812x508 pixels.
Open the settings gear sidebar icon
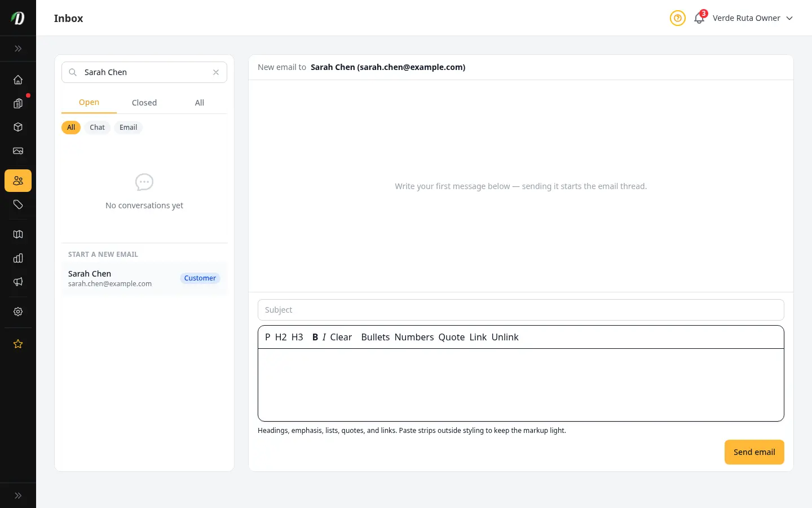(x=18, y=312)
